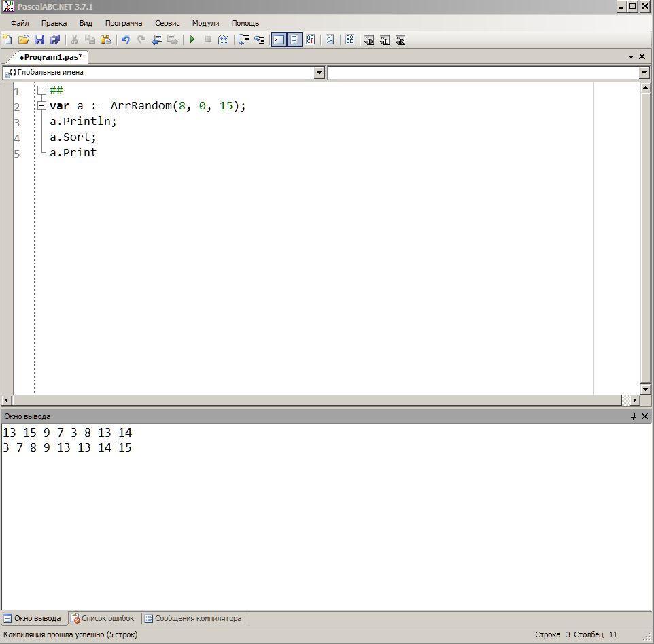654x644 pixels.
Task: Click the D form designer icon
Action: [x=369, y=39]
